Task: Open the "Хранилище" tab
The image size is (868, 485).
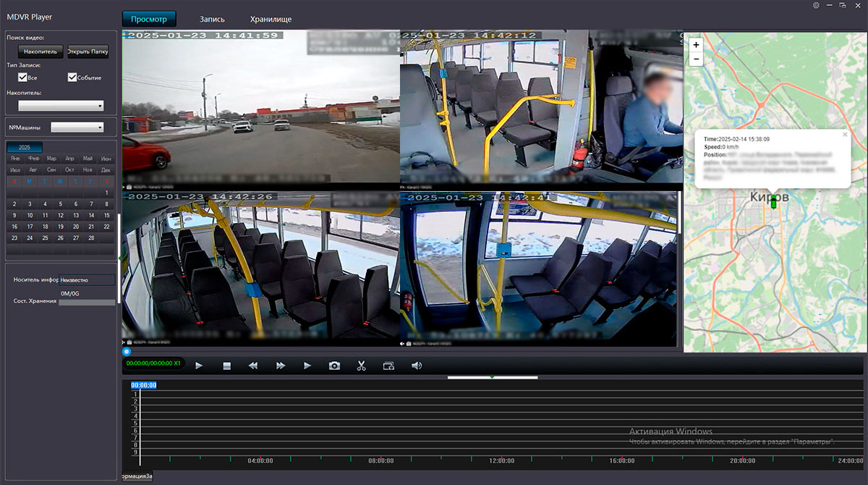Action: (x=271, y=20)
